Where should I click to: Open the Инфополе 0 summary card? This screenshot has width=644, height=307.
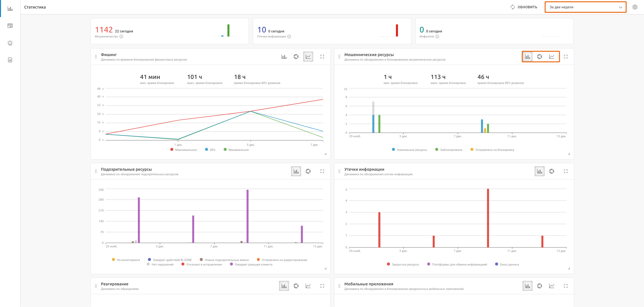494,31
